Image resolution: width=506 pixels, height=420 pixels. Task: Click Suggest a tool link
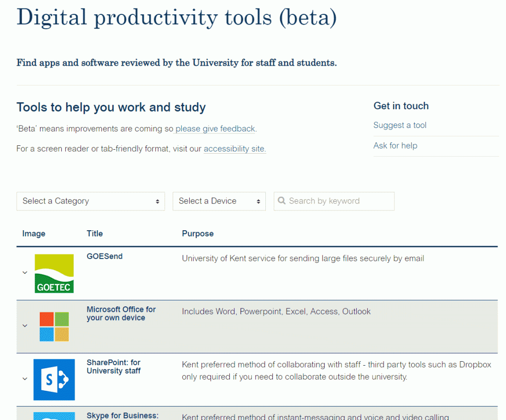pyautogui.click(x=400, y=126)
